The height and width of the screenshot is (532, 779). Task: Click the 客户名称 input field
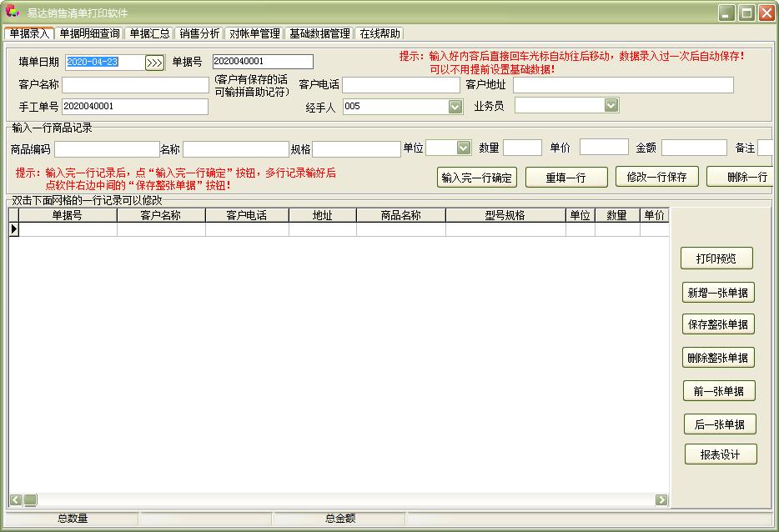(x=135, y=85)
